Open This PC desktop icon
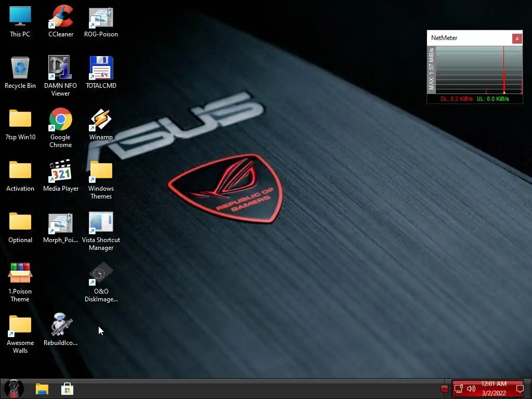Image resolution: width=532 pixels, height=399 pixels. (20, 21)
